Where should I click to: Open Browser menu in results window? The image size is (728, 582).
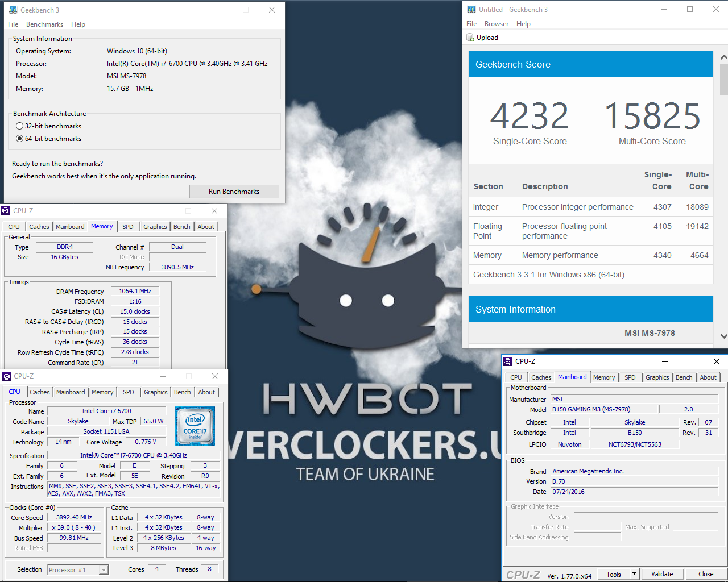tap(497, 24)
